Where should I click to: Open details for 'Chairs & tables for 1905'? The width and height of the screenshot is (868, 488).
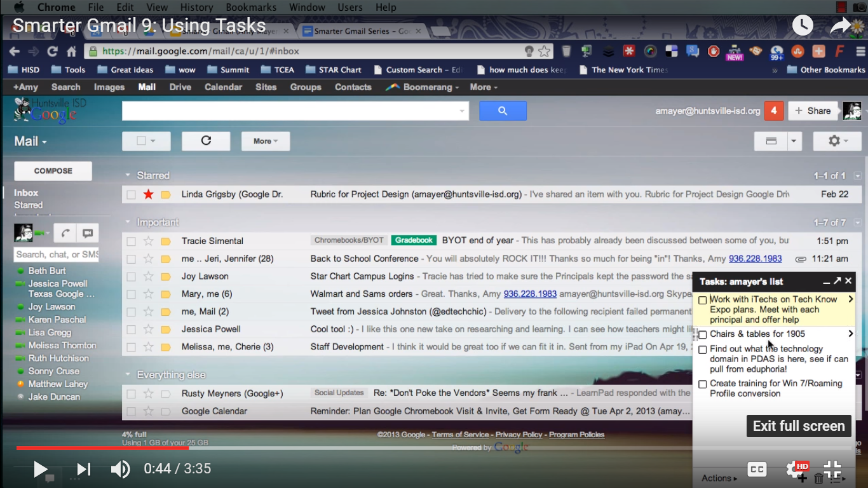coord(851,334)
